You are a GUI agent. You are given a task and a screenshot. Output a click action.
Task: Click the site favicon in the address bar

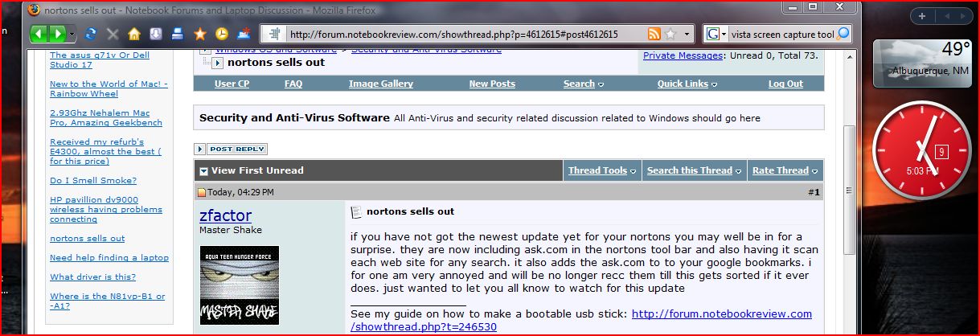275,34
